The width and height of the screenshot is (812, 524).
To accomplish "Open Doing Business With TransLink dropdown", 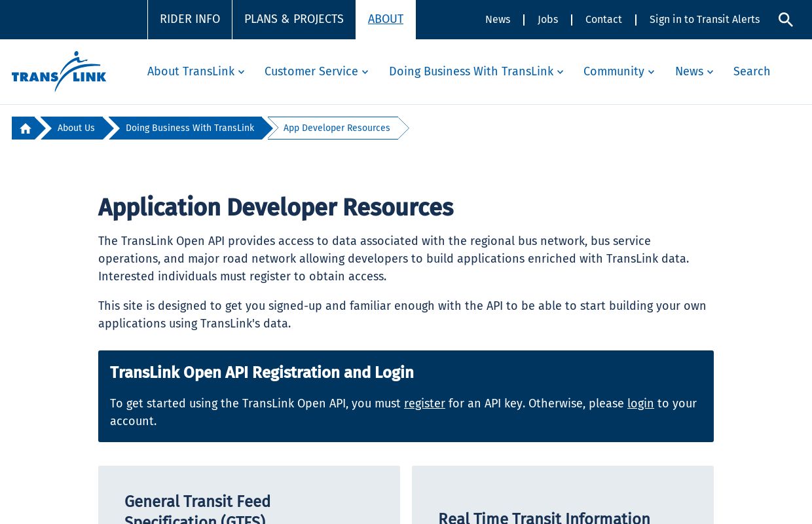I will click(x=476, y=71).
